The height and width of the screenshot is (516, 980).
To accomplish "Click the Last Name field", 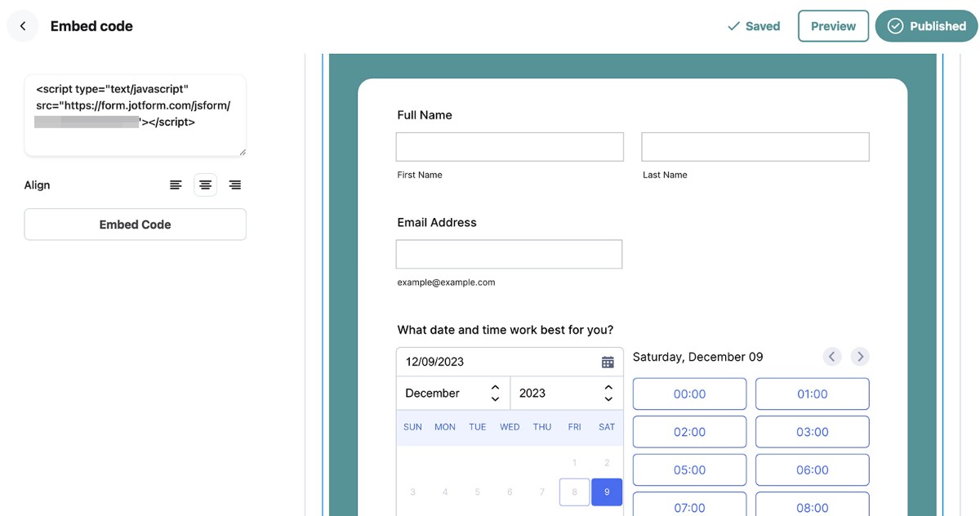I will (x=755, y=147).
